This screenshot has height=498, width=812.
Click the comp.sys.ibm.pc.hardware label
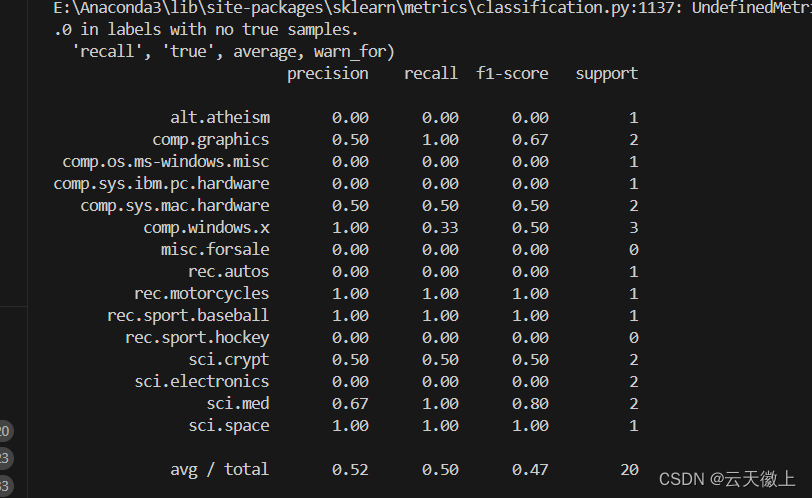click(162, 184)
